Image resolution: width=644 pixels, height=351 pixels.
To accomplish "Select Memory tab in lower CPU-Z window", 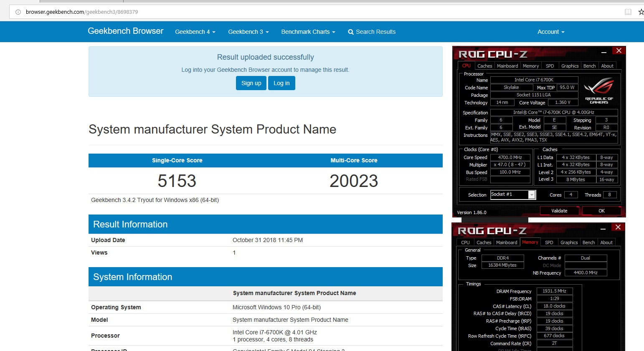I will (x=530, y=242).
